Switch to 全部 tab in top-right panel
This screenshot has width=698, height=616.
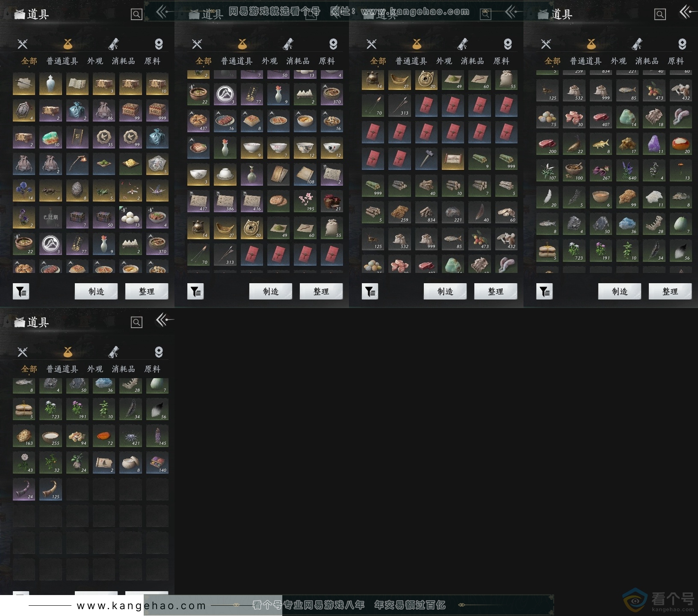[553, 61]
